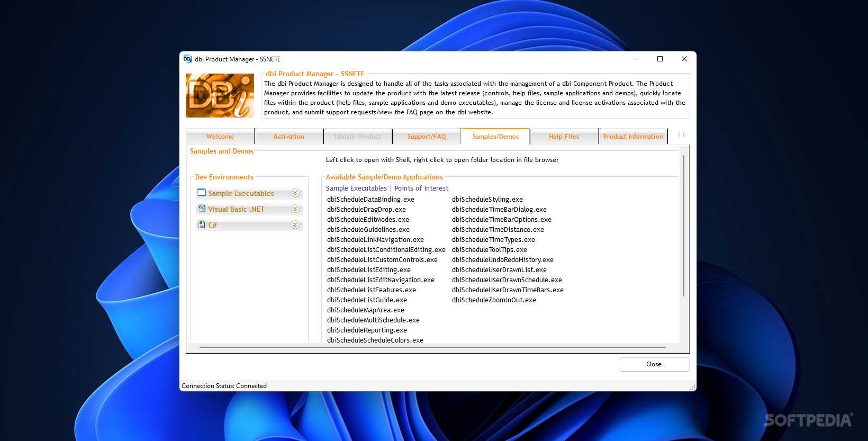Launch dbiScheduleUserDrawnList.exe

point(499,270)
